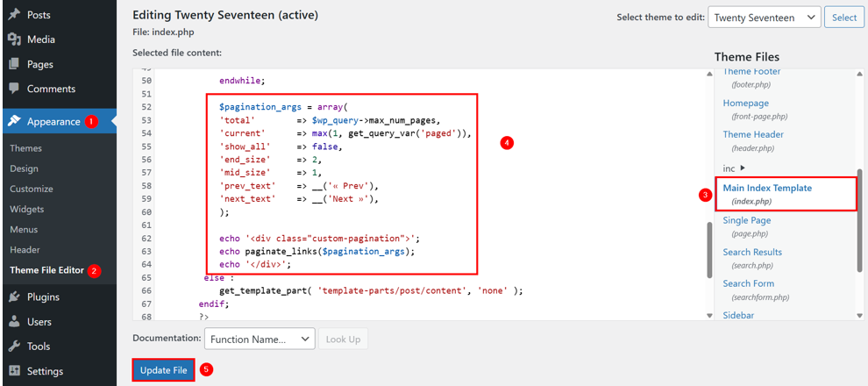Open Themes submenu item
Screen dimensions: 868x386
tap(26, 148)
